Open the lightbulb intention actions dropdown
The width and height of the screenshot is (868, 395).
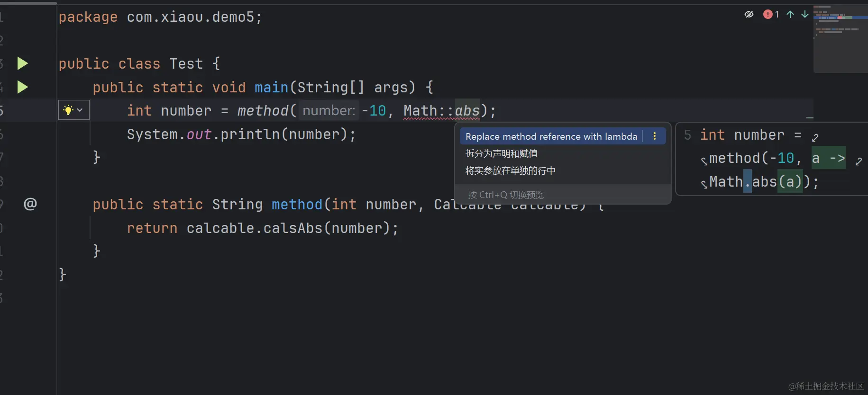pos(73,110)
